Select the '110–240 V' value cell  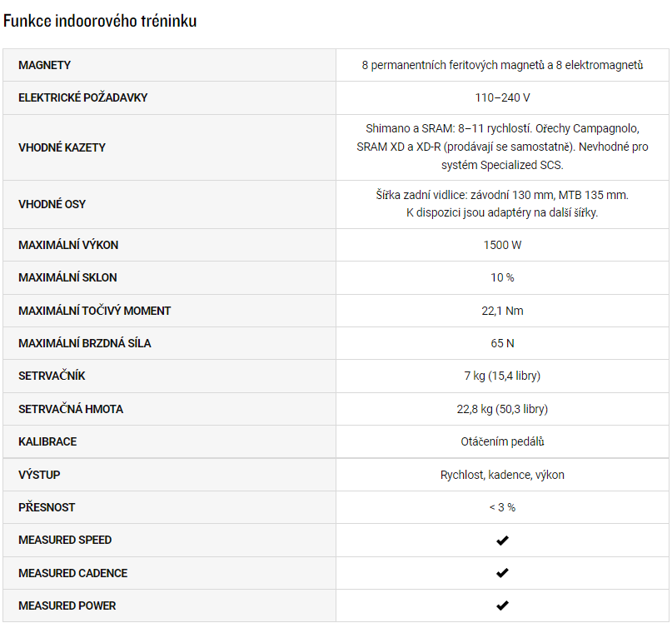(502, 97)
